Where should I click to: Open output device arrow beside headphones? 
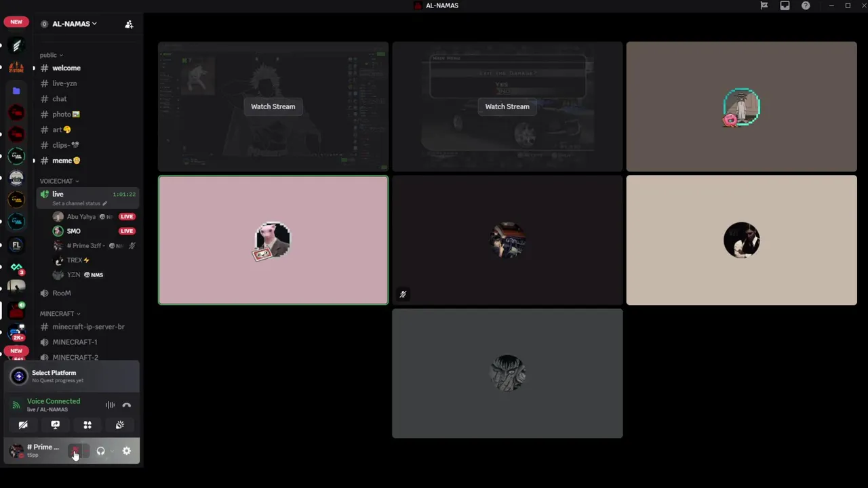[x=112, y=451]
